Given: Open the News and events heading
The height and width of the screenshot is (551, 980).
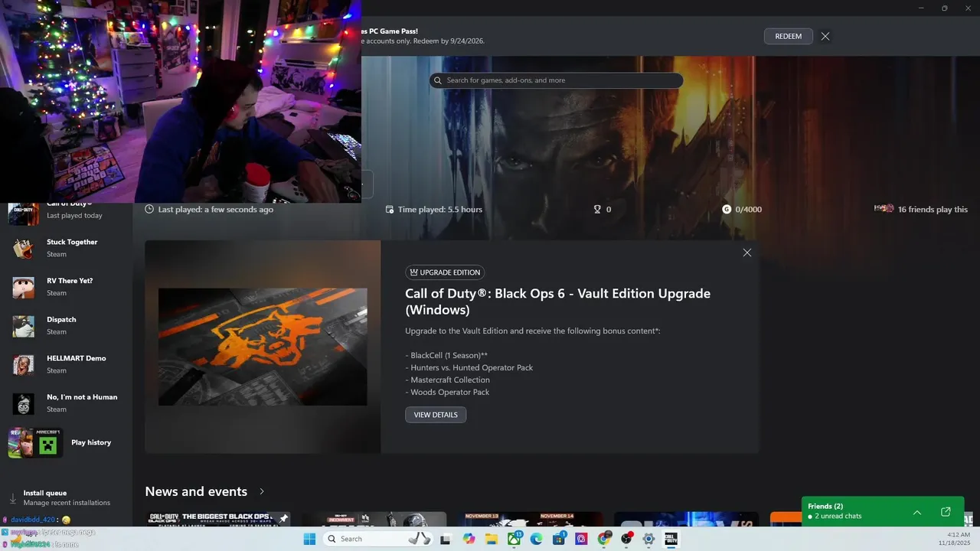Looking at the screenshot, I should [x=196, y=491].
